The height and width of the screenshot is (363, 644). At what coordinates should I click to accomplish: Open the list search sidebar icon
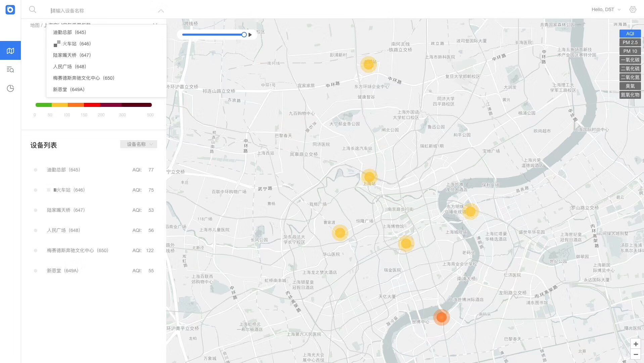click(10, 70)
